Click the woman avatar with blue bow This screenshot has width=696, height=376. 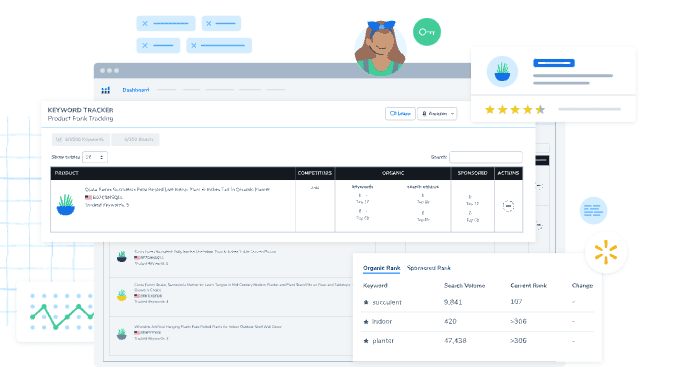(x=380, y=48)
